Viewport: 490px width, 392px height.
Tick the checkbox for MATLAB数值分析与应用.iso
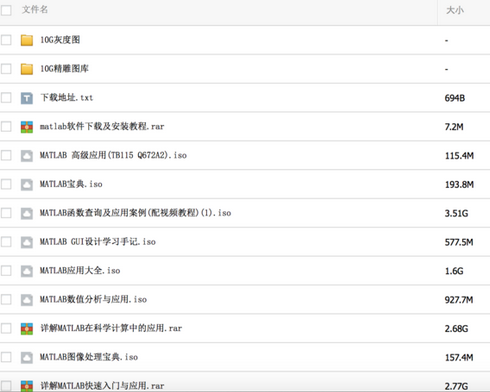point(6,299)
